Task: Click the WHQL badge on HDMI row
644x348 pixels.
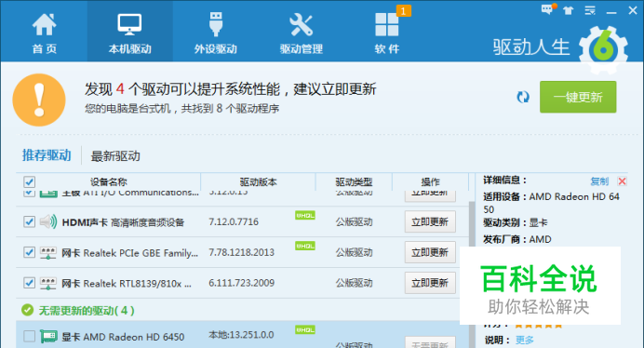Action: pos(304,215)
